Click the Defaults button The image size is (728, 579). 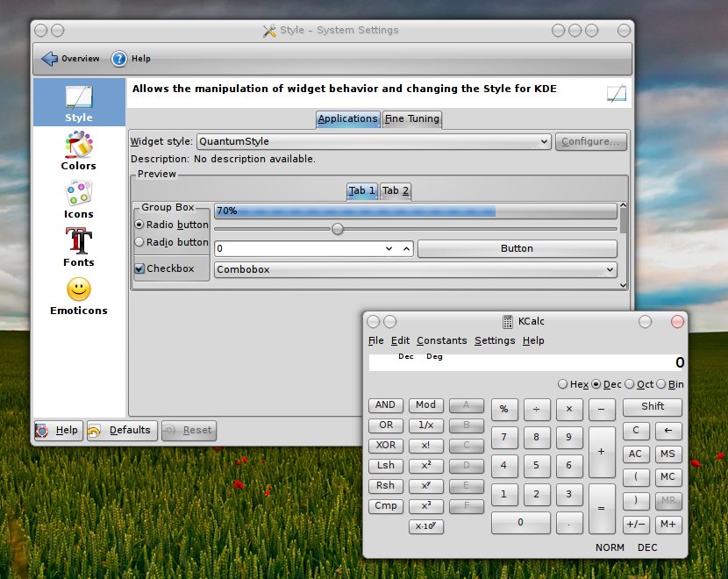[123, 431]
